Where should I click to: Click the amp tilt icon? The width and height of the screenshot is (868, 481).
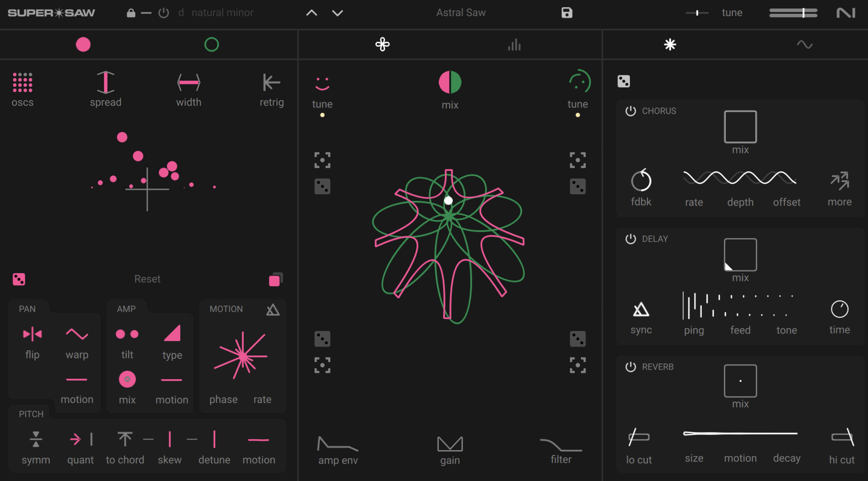(x=127, y=334)
